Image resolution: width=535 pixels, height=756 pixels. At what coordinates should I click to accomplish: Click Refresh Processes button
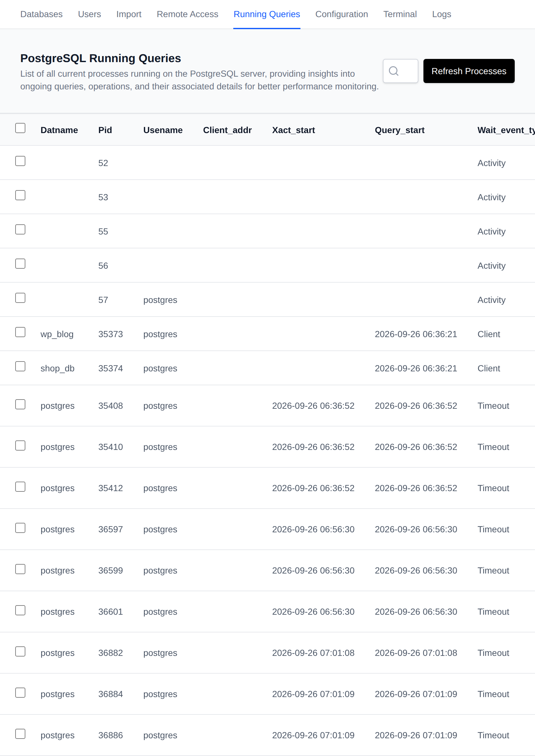468,71
